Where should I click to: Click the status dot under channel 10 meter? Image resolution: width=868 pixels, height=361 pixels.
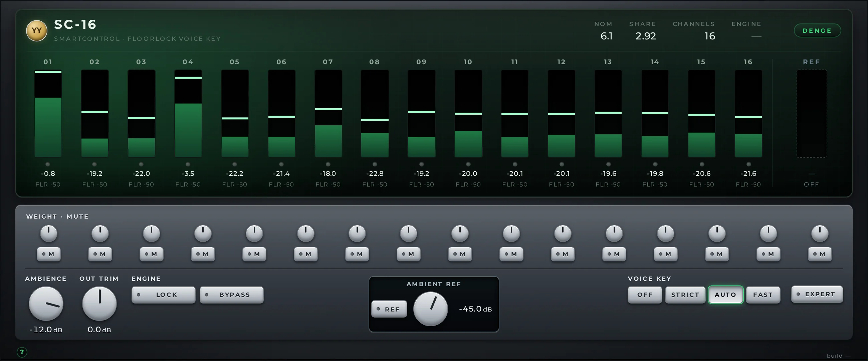click(x=468, y=164)
